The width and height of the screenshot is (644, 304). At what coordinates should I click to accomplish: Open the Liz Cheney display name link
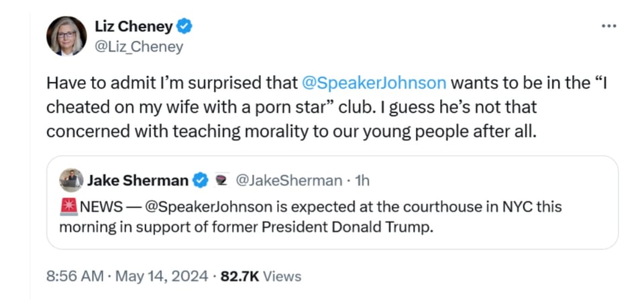[x=134, y=27]
